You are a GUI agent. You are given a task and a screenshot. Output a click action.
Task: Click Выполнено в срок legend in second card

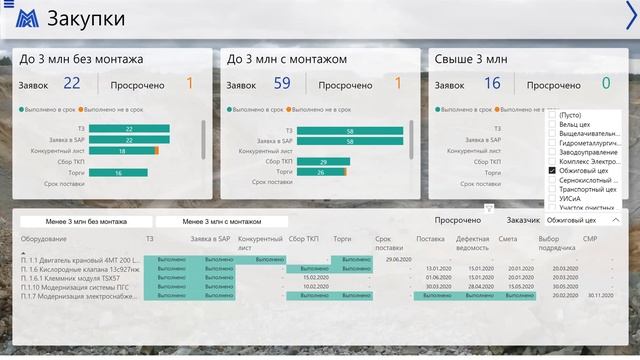tap(256, 109)
